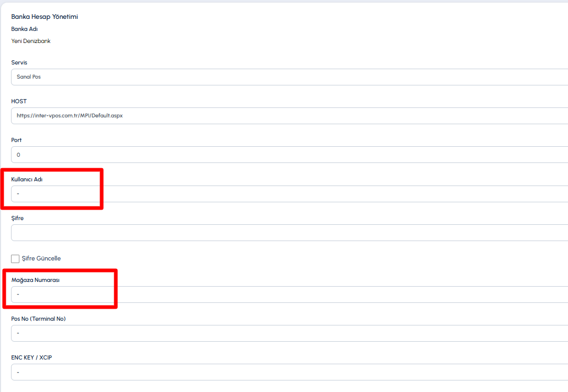568x392 pixels.
Task: Click the empty Şifre password field
Action: [289, 233]
